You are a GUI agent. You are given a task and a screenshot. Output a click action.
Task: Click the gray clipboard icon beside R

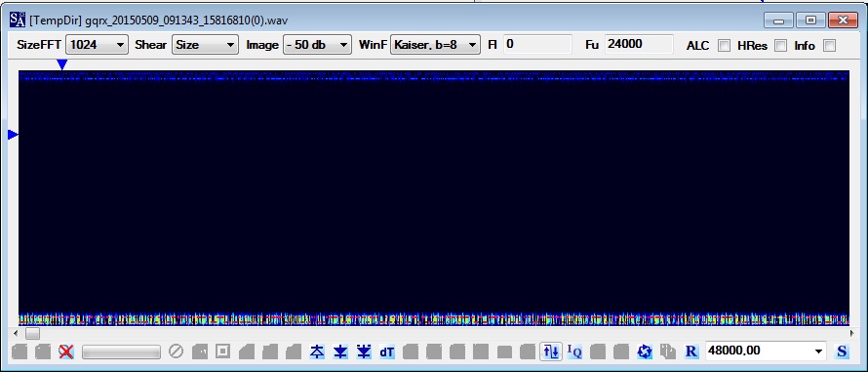pos(668,351)
